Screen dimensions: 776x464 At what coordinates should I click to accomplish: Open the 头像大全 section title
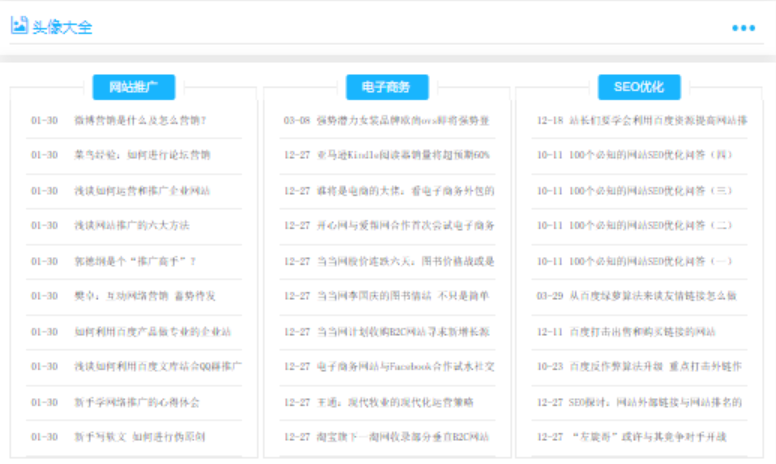pyautogui.click(x=62, y=27)
